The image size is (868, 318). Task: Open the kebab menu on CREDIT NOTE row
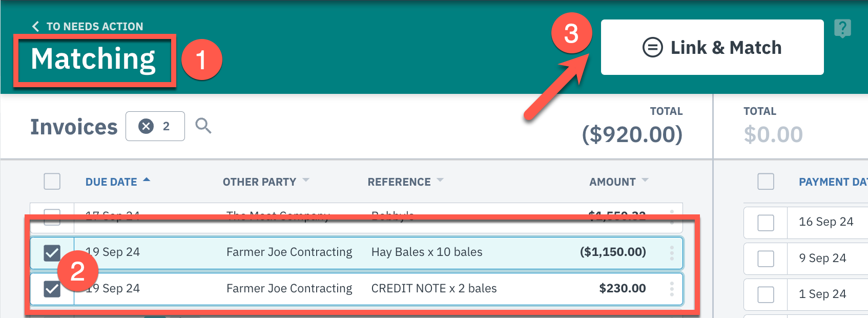point(672,288)
